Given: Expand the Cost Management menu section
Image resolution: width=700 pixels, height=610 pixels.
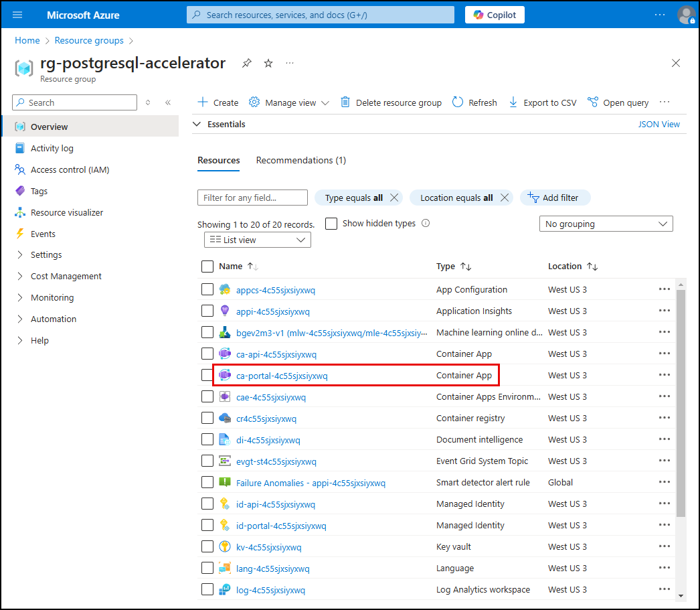Looking at the screenshot, I should point(66,276).
